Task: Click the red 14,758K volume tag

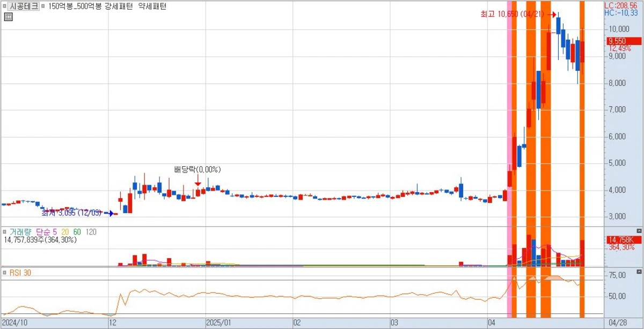Action: [624, 239]
